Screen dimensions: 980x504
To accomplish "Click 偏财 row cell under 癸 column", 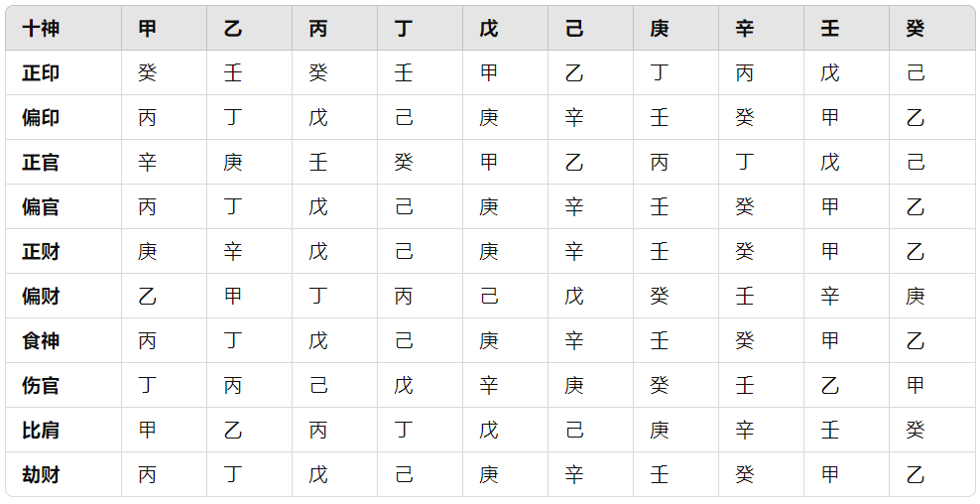I will pyautogui.click(x=916, y=297).
